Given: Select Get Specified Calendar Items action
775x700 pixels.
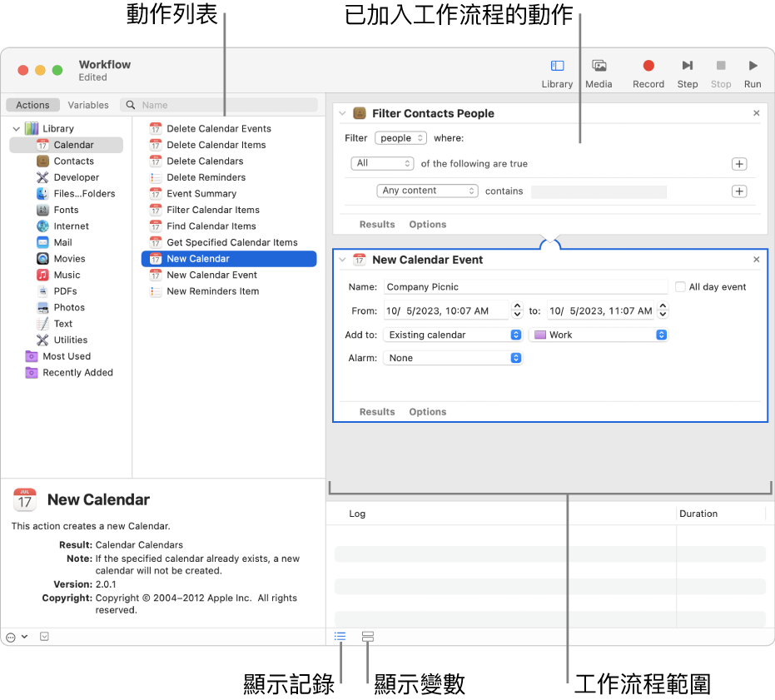Looking at the screenshot, I should click(x=224, y=243).
